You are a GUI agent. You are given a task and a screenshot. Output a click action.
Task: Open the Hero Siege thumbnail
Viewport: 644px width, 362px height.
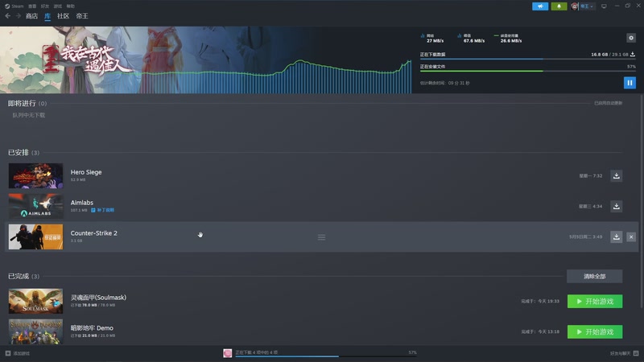click(35, 175)
